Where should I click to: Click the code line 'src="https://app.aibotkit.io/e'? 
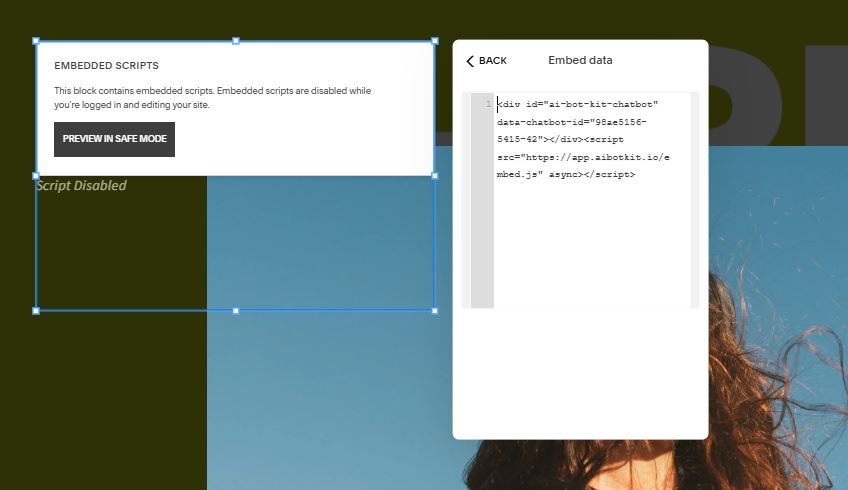tap(583, 157)
